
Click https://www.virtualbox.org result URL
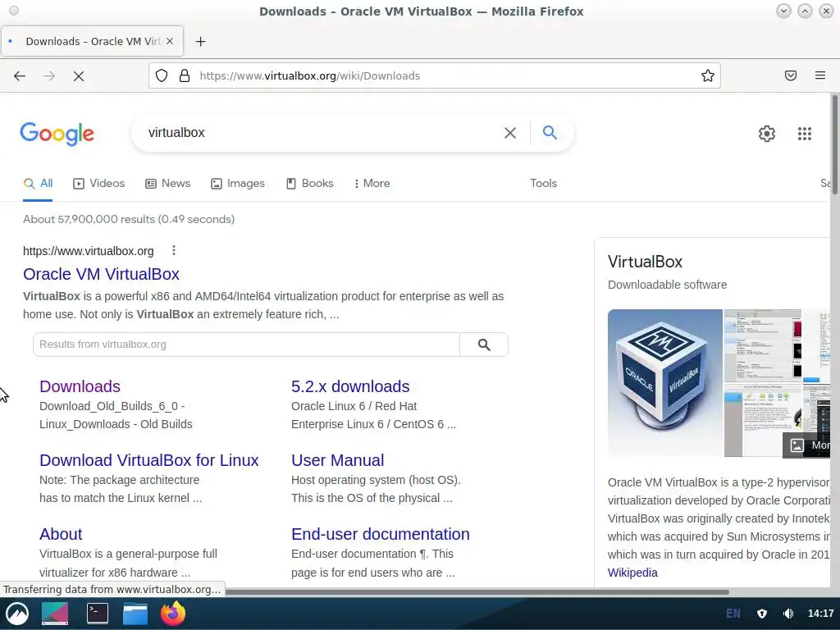tap(89, 251)
